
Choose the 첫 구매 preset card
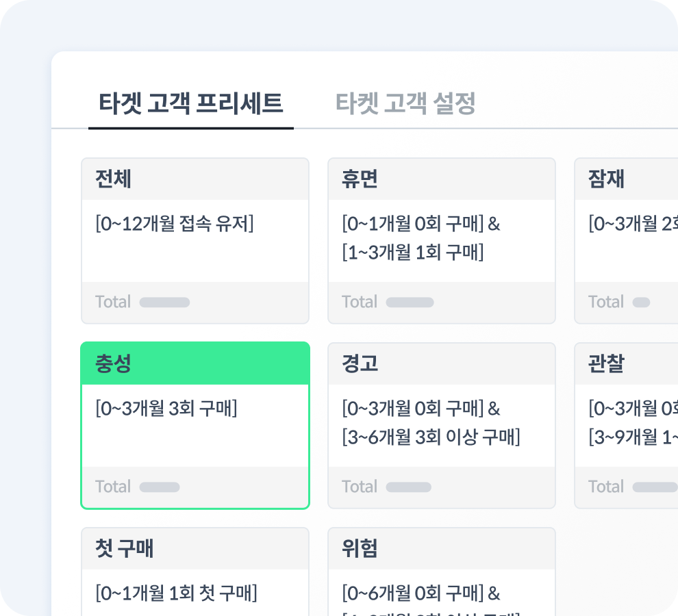click(195, 572)
